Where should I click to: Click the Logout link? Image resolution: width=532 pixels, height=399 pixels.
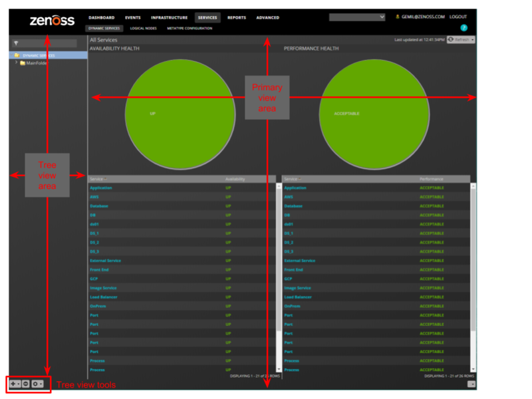[x=458, y=17]
